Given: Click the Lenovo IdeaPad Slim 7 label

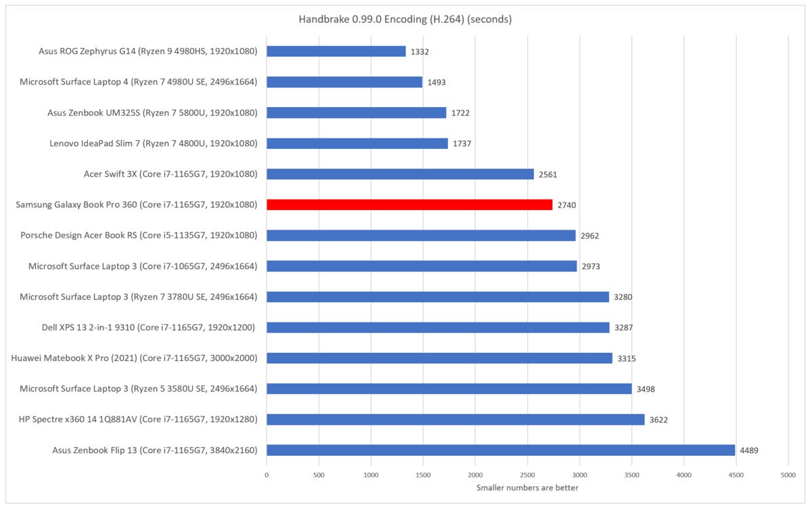Looking at the screenshot, I should (x=154, y=144).
